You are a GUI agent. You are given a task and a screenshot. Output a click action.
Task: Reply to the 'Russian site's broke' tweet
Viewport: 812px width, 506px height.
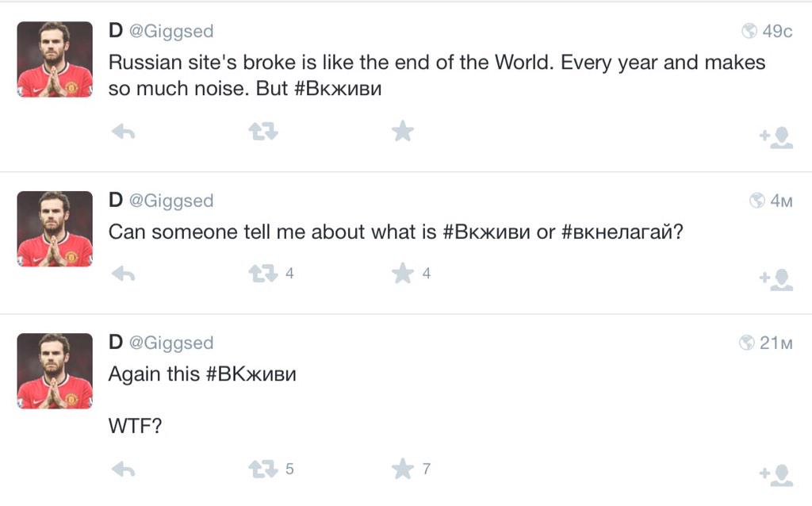[123, 132]
